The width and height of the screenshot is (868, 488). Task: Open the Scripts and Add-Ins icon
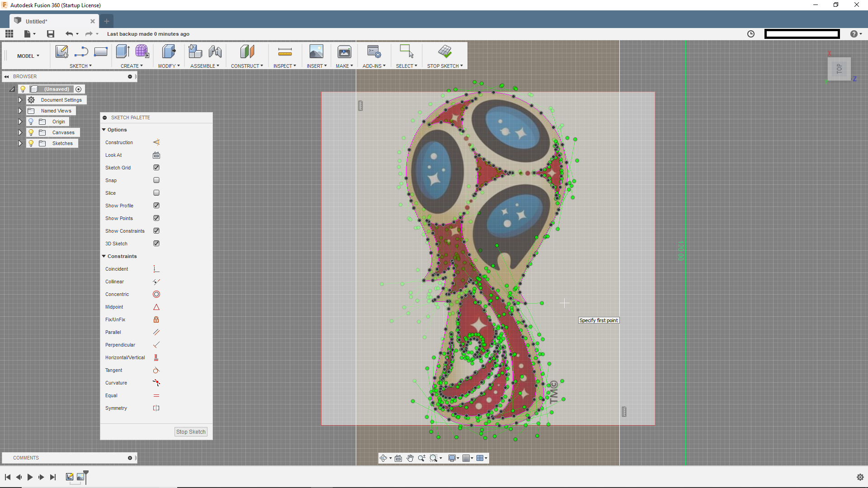click(x=374, y=52)
